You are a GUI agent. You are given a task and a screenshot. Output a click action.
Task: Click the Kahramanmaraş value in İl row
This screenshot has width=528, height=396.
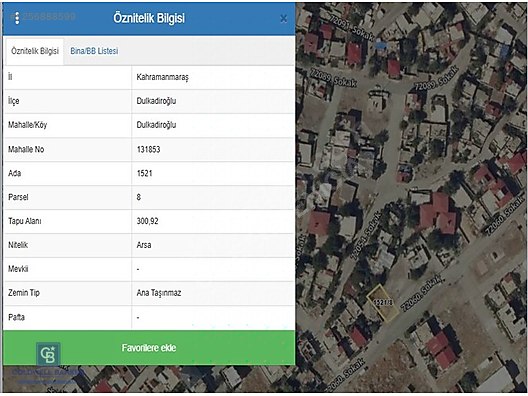click(x=162, y=77)
